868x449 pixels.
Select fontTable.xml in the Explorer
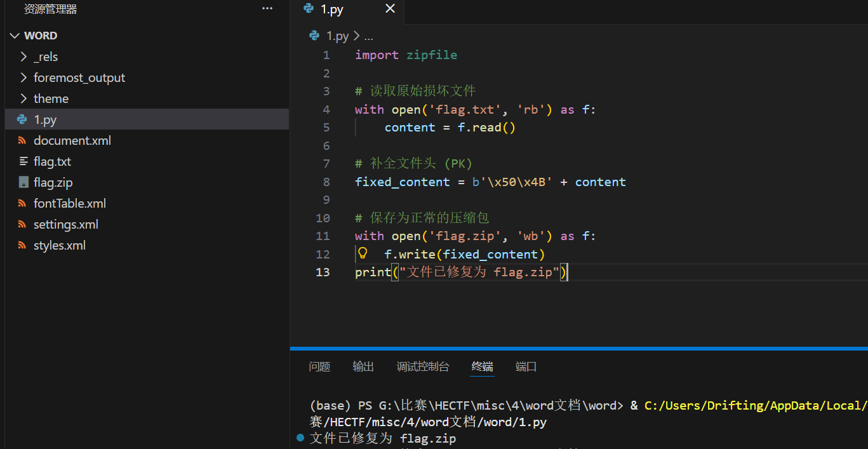click(x=70, y=203)
